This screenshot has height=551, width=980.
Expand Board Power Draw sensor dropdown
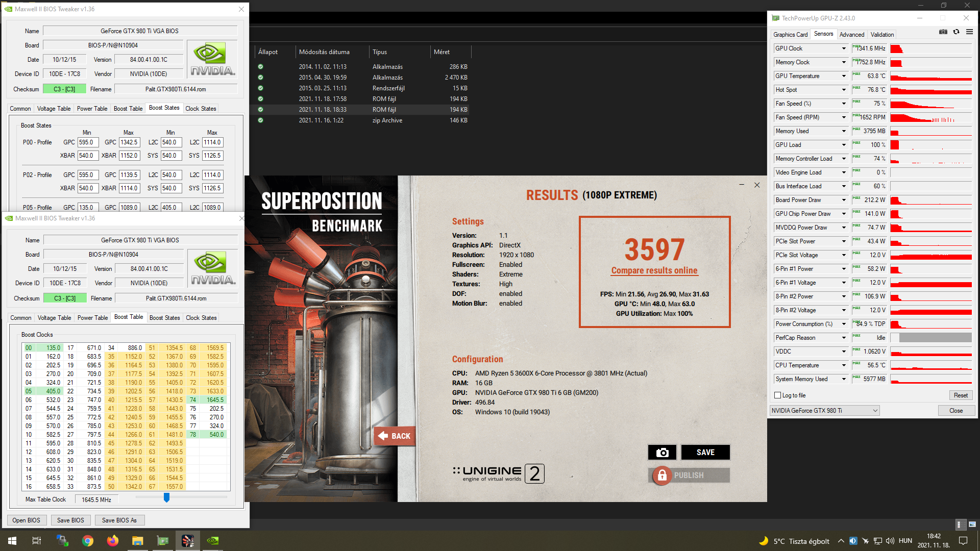click(x=844, y=200)
